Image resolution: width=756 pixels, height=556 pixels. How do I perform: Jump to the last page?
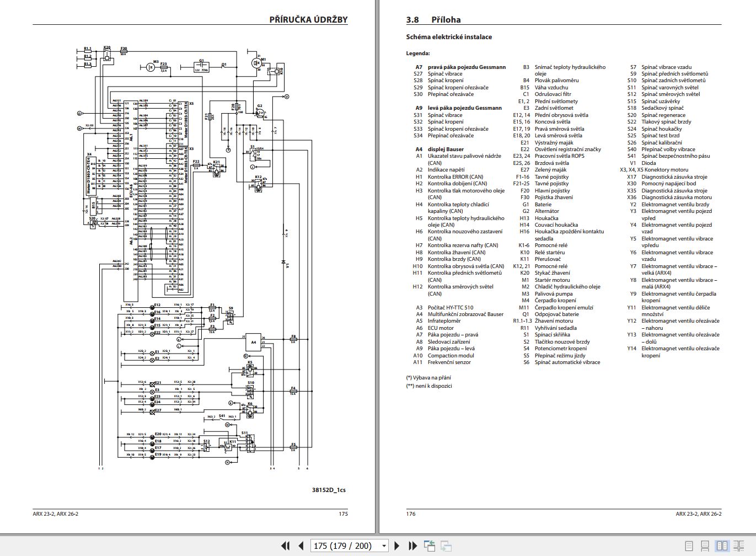(412, 545)
